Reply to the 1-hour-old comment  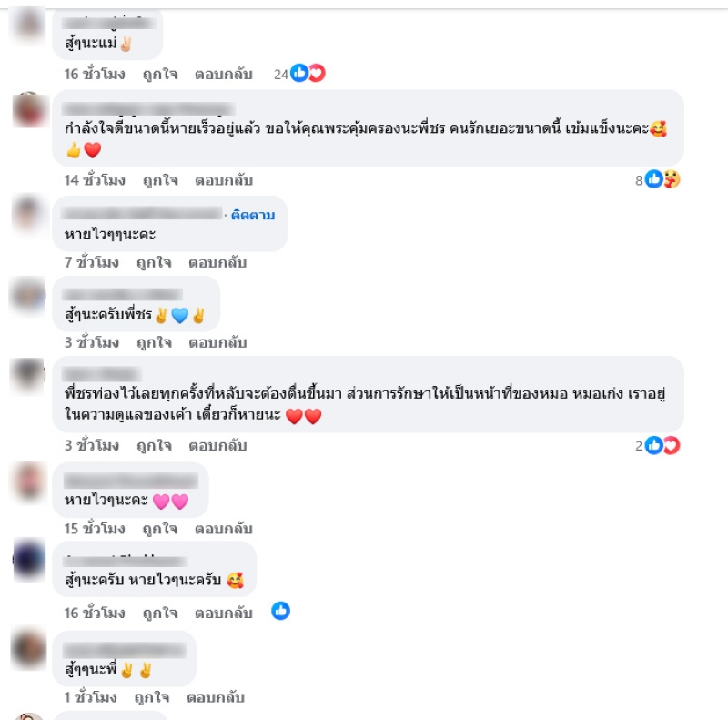point(216,696)
